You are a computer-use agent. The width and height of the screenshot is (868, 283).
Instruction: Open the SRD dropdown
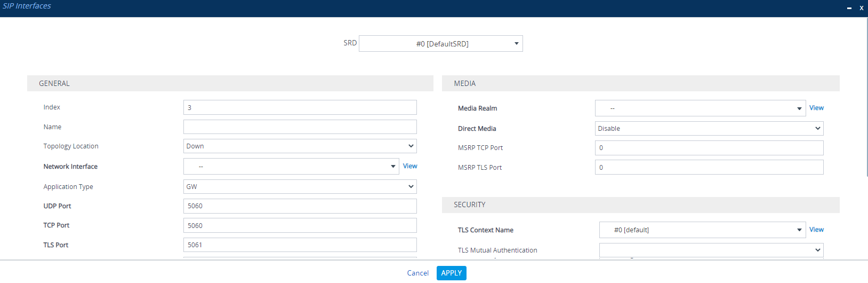pos(440,44)
